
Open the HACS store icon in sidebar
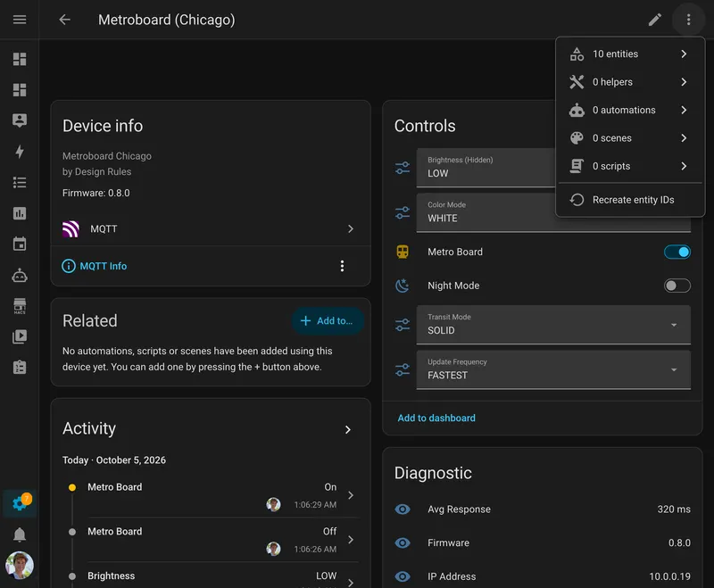pos(19,306)
